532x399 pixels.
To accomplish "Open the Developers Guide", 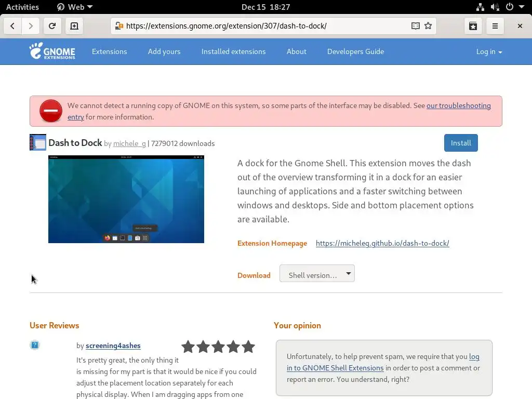I will coord(355,51).
